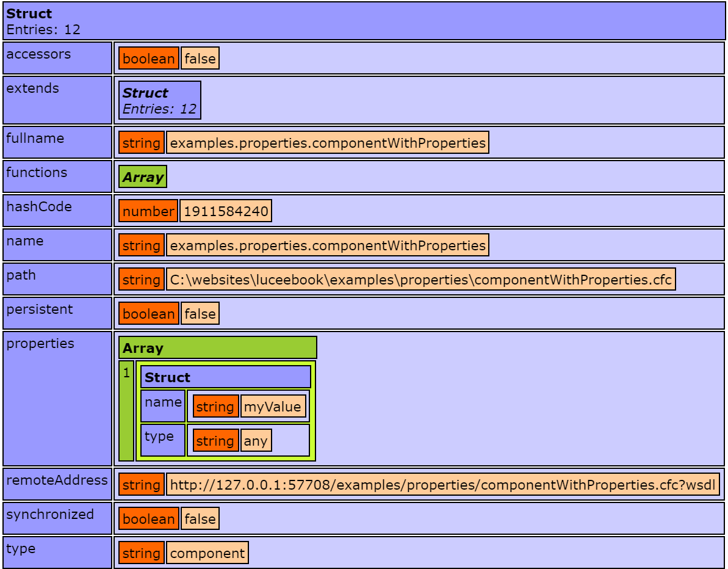Click the extends key cell

[57, 100]
